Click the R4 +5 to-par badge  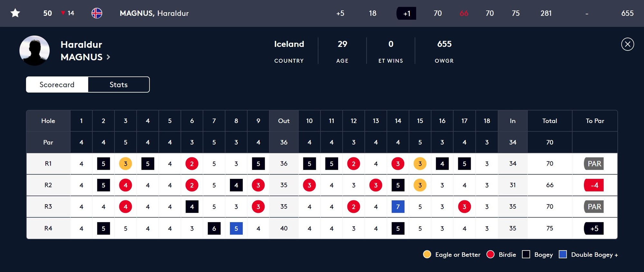tap(594, 228)
